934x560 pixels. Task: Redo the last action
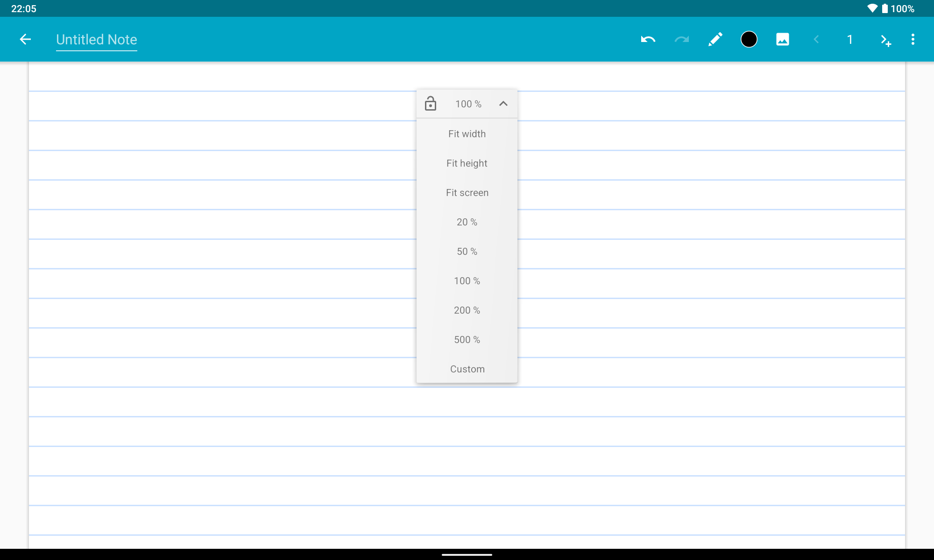pos(681,39)
